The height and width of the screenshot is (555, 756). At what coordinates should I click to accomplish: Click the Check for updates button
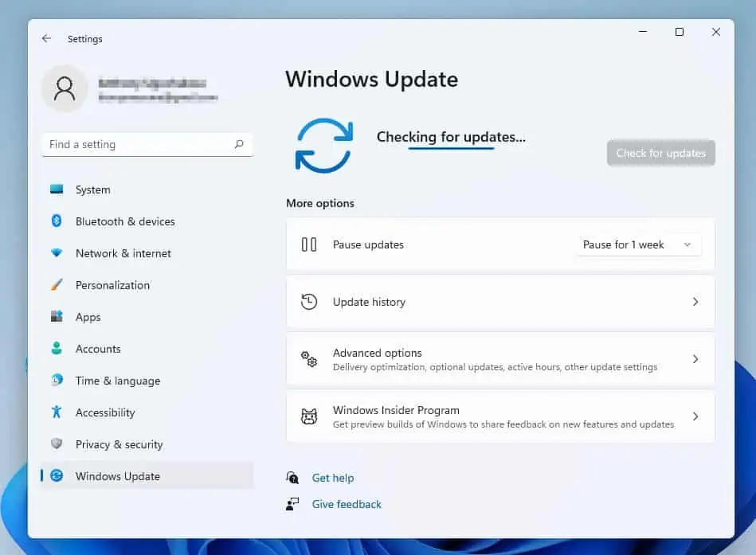pos(661,153)
